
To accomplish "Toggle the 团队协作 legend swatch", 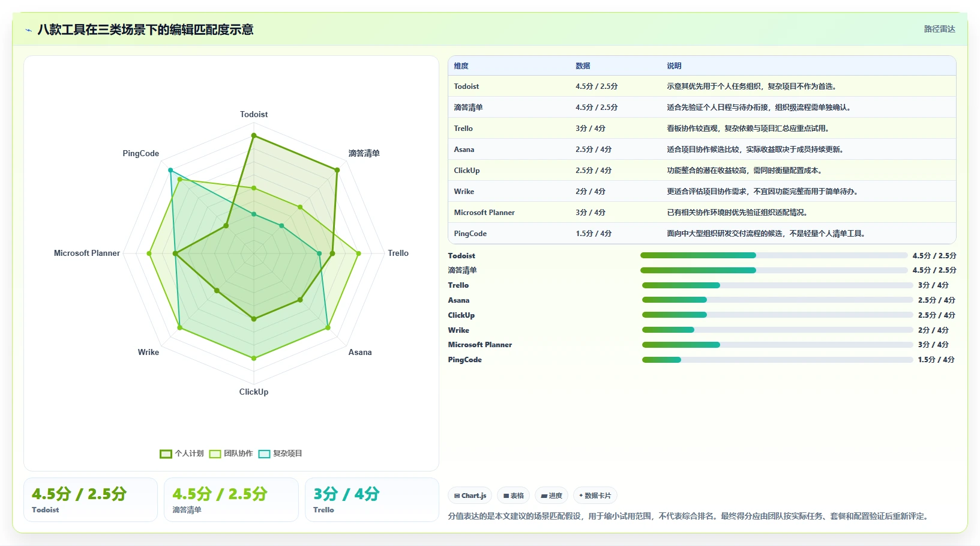I will tap(215, 453).
